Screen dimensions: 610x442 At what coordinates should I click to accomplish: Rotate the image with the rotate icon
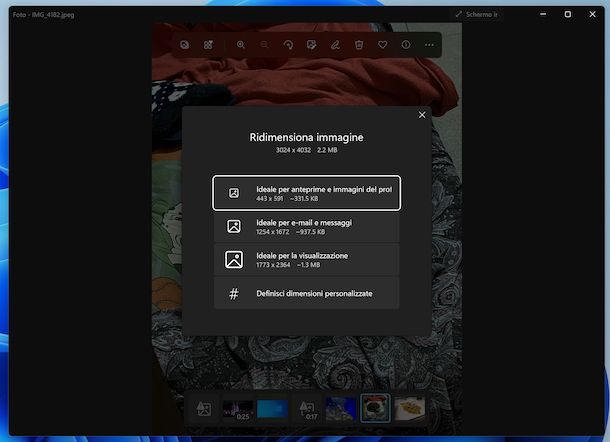[288, 45]
